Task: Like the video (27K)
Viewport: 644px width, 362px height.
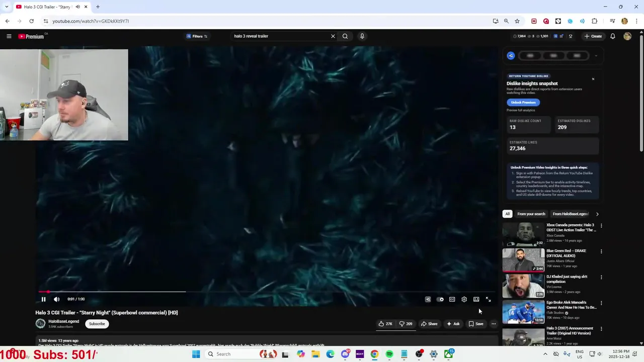Action: (385, 324)
